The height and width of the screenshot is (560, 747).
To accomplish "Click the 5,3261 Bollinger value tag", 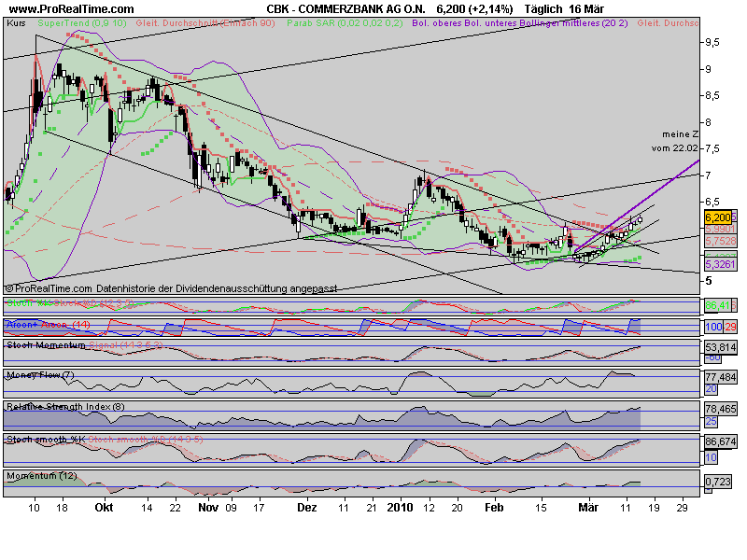I will [720, 264].
